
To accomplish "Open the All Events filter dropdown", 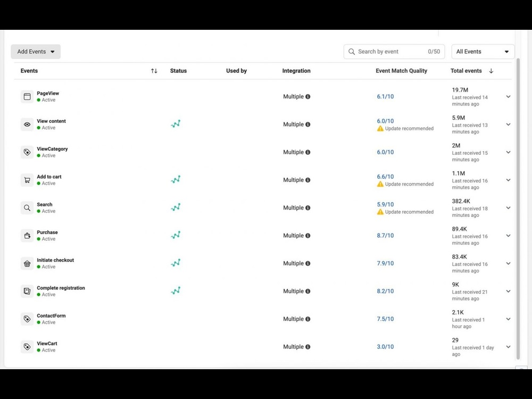I will 483,52.
